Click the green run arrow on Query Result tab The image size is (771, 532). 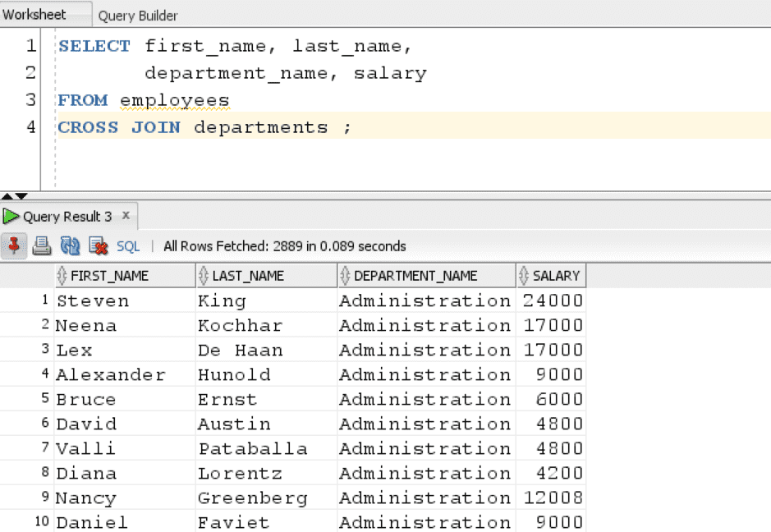point(11,217)
